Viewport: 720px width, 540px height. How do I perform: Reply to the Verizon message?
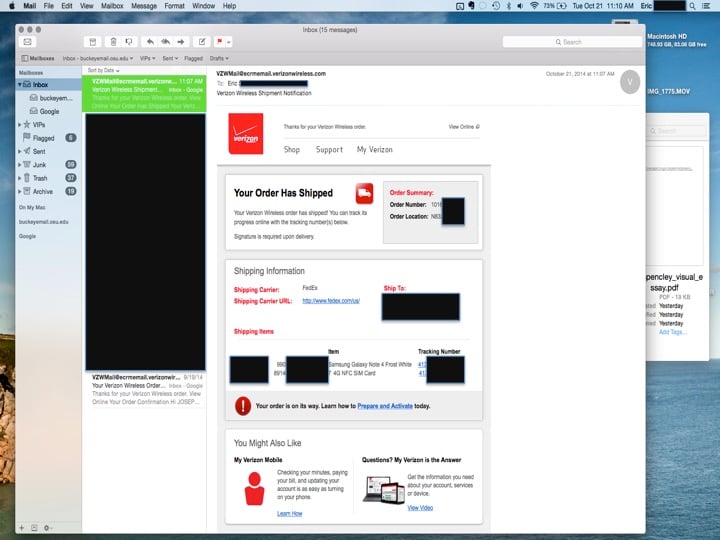(150, 42)
